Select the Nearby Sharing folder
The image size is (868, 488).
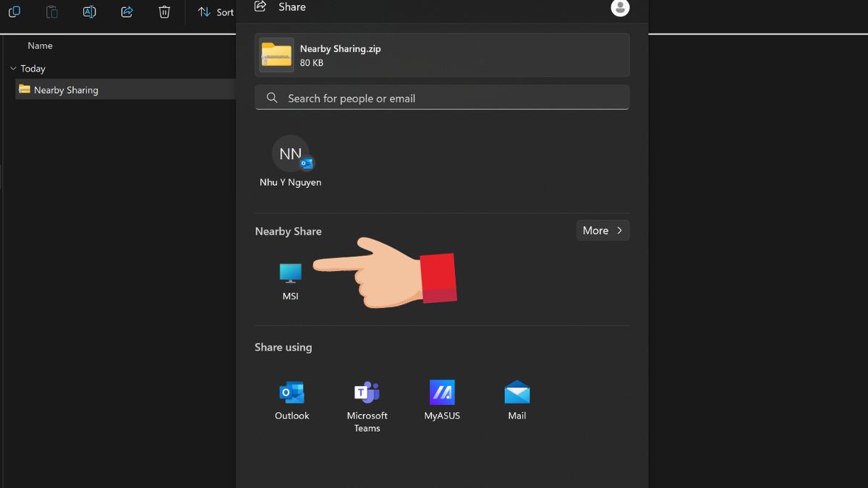[x=65, y=90]
